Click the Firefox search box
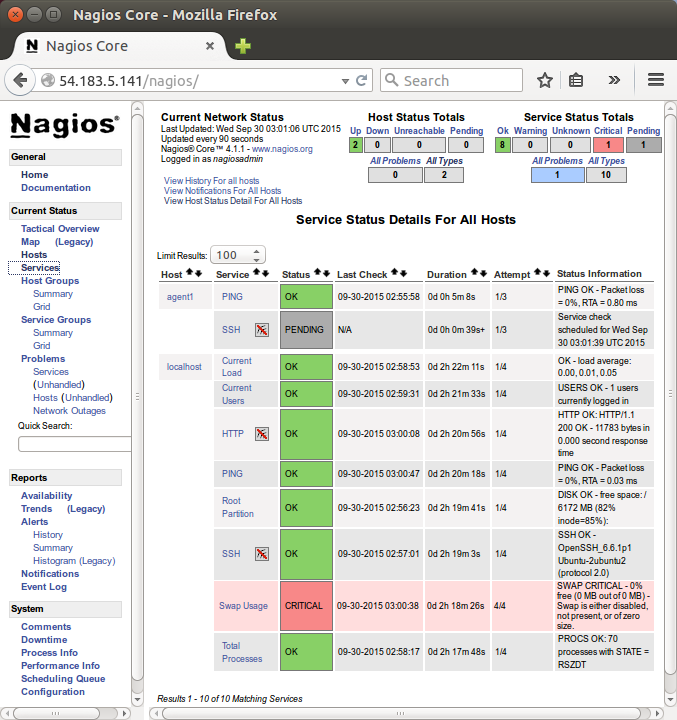Screen dimensions: 677x720 451,80
